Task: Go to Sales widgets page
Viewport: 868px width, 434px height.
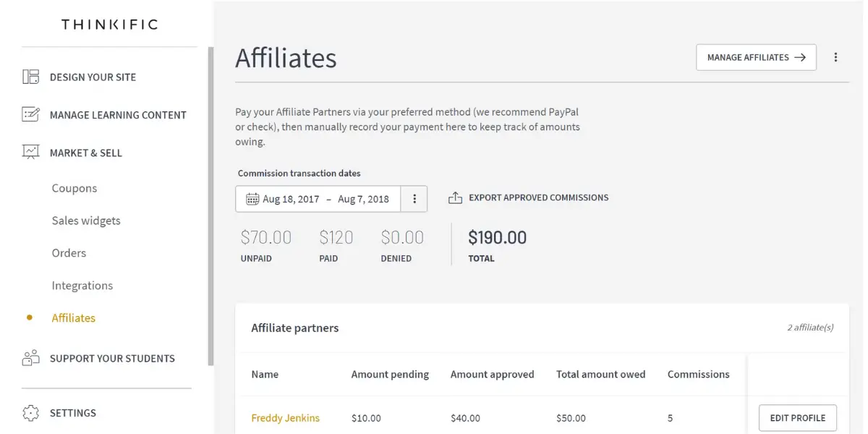Action: [86, 221]
